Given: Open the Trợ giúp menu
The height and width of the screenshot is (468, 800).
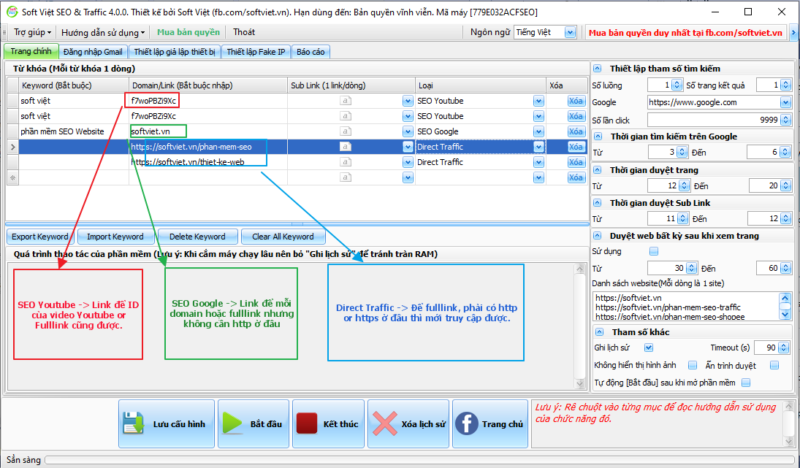Looking at the screenshot, I should 32,32.
